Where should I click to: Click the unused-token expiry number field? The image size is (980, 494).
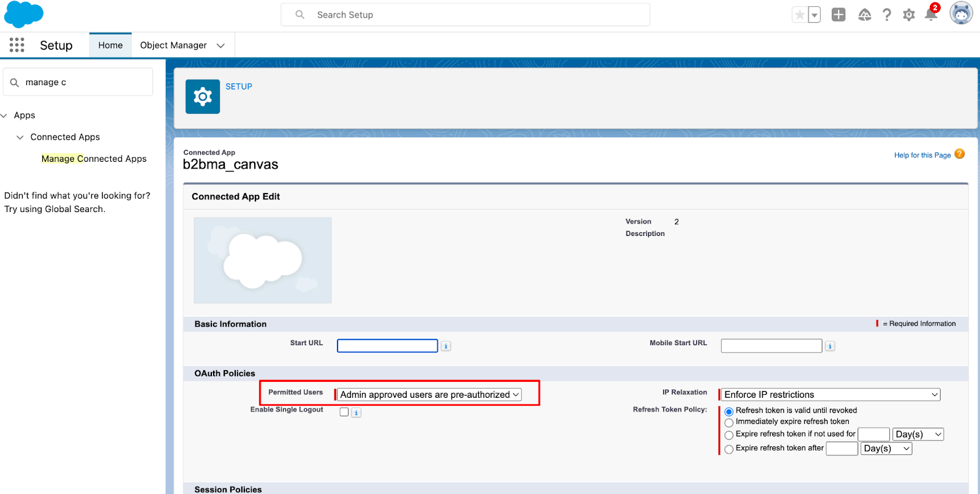(874, 435)
